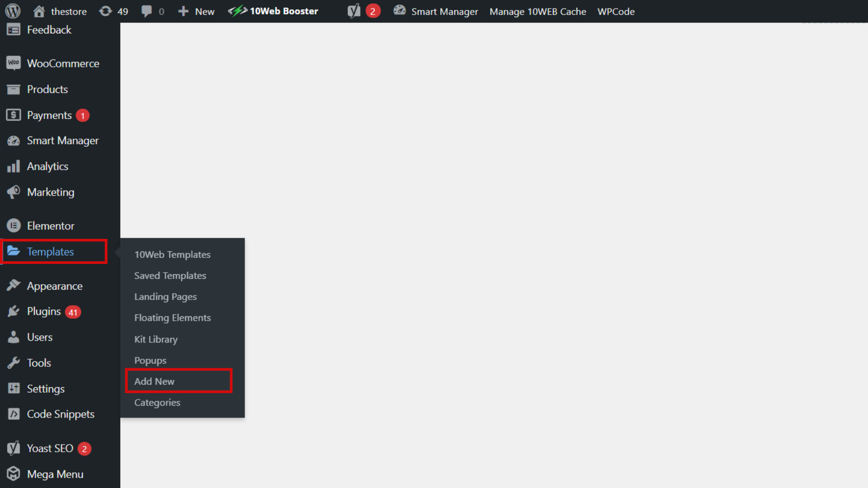Expand the Users menu
Image resolution: width=868 pixels, height=488 pixels.
[39, 337]
